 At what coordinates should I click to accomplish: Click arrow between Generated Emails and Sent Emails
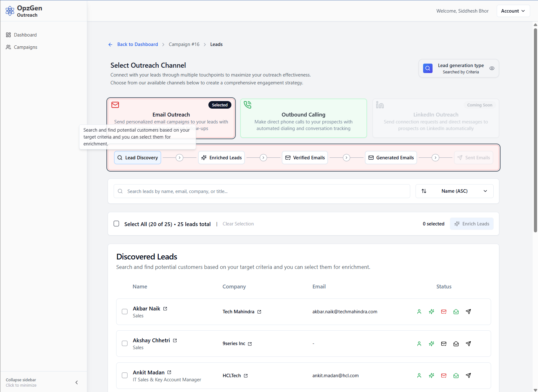tap(435, 158)
